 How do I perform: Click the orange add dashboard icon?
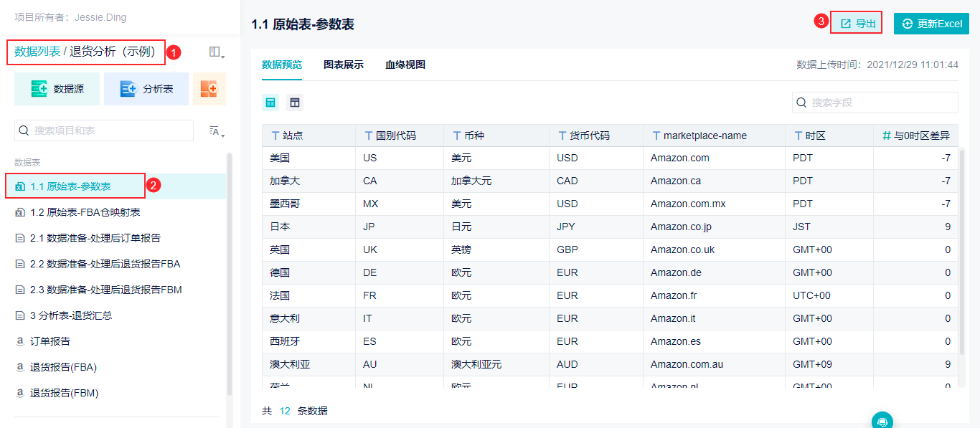point(209,89)
